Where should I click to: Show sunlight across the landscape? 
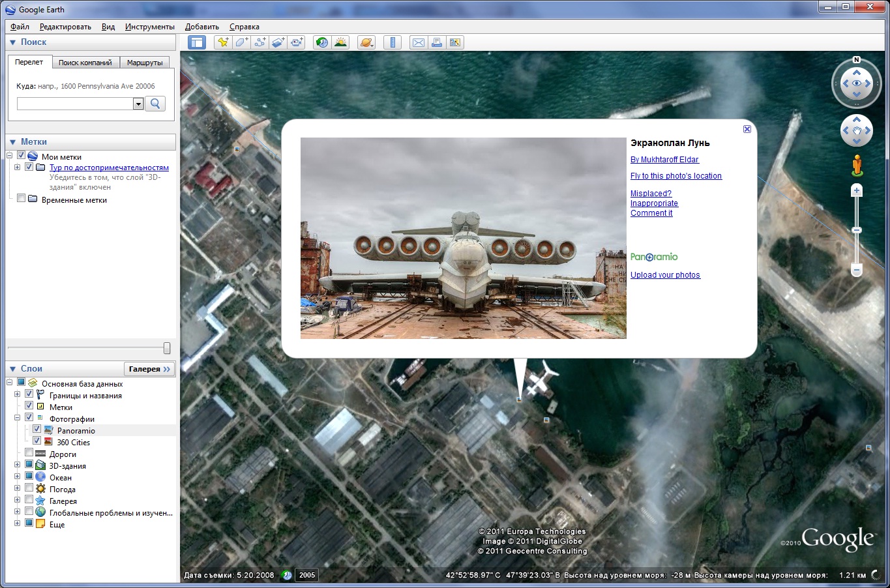point(340,42)
